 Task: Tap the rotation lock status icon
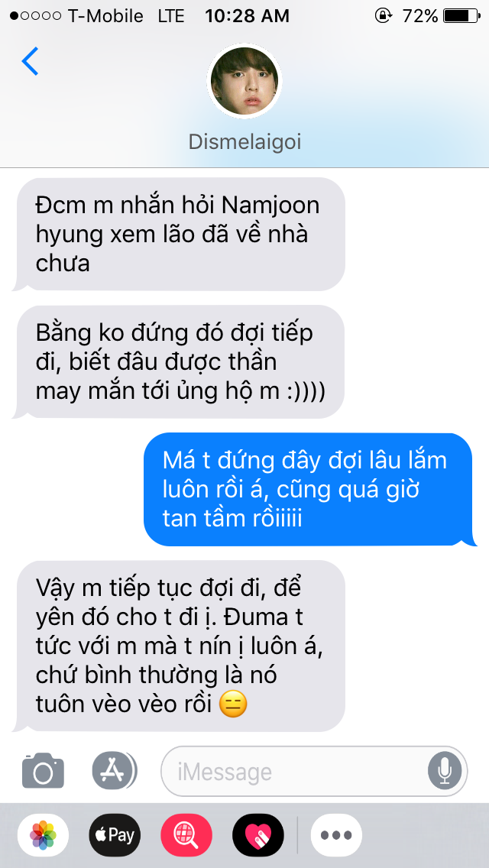click(x=384, y=15)
